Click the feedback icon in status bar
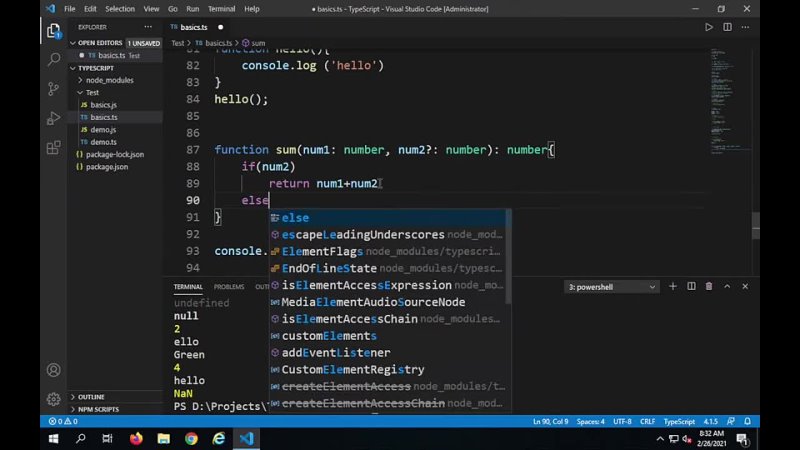The width and height of the screenshot is (800, 450). point(731,421)
